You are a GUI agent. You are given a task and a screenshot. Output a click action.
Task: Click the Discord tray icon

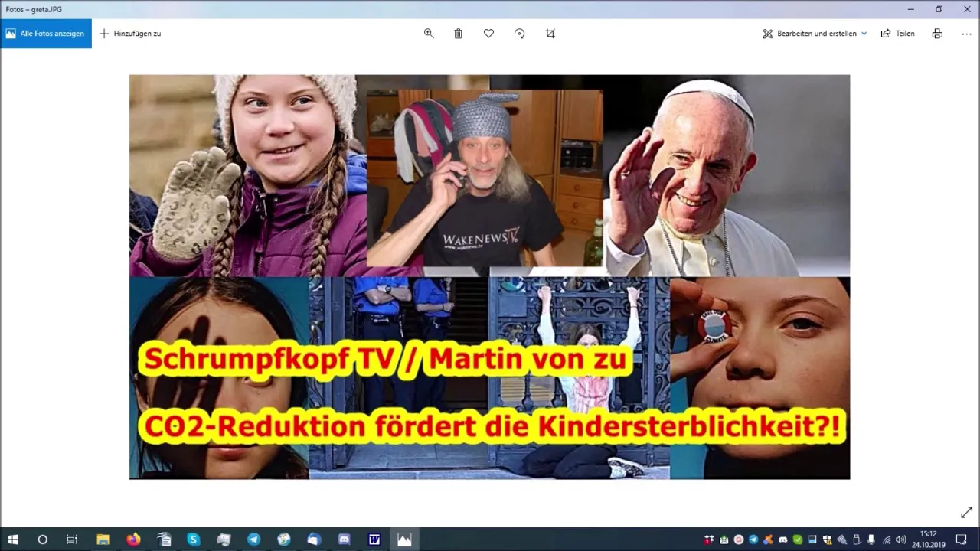click(x=782, y=540)
